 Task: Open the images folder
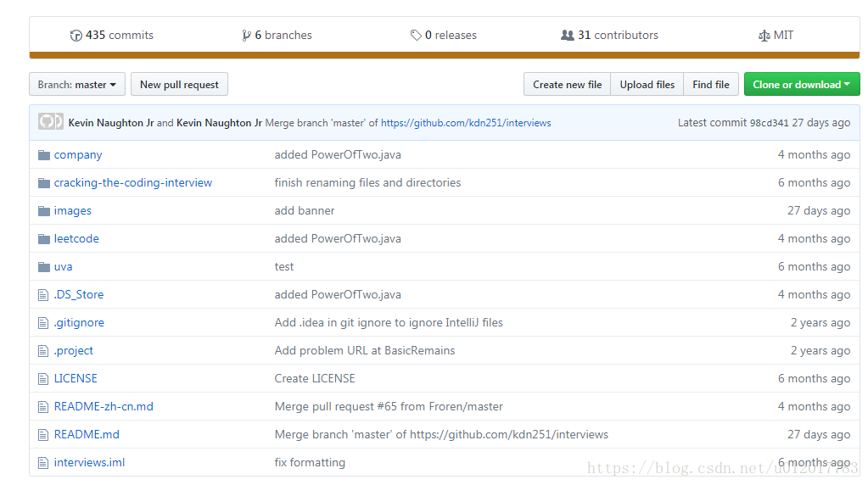pyautogui.click(x=72, y=210)
